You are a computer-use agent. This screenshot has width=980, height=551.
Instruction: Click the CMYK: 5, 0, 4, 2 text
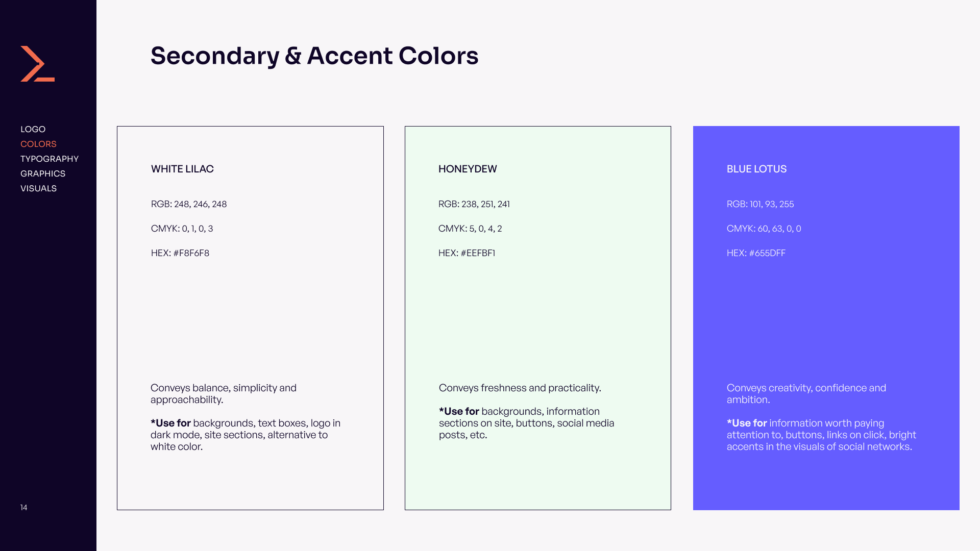(x=470, y=229)
